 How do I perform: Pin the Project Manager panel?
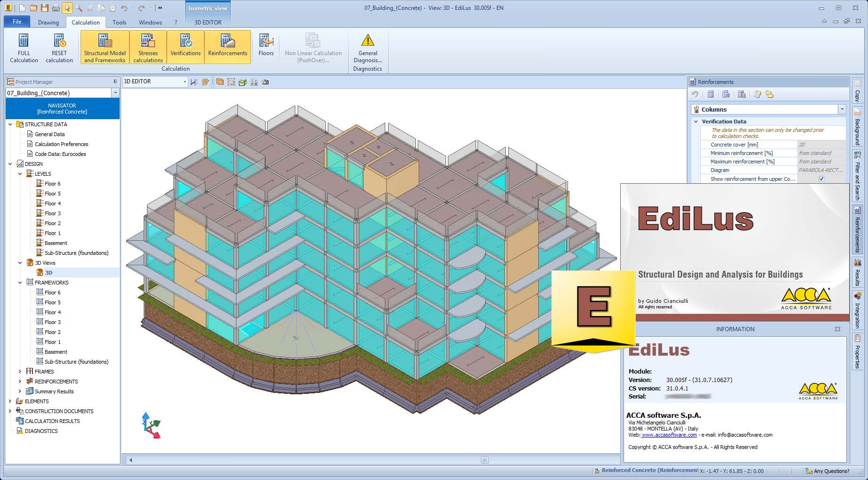click(115, 82)
